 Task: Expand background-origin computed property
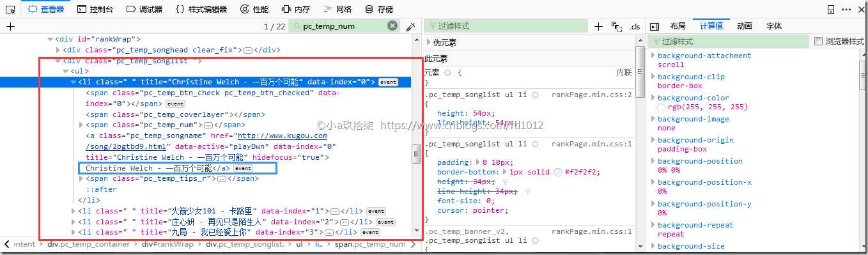[653, 140]
